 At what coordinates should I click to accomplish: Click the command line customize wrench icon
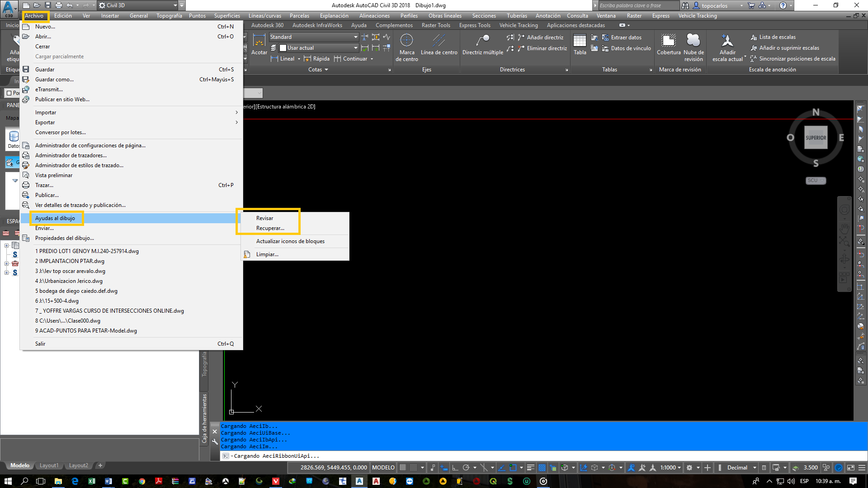tap(215, 441)
